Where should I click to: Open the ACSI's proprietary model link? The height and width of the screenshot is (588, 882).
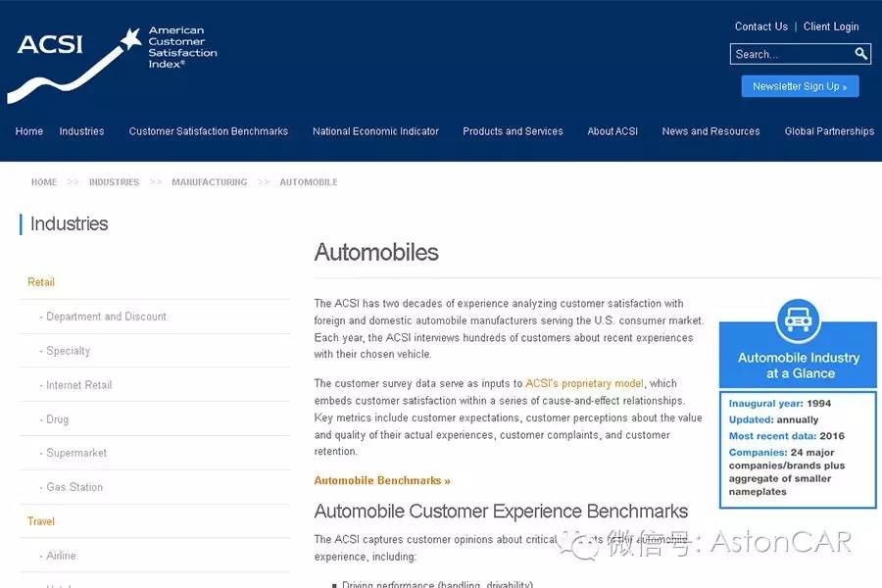point(584,383)
